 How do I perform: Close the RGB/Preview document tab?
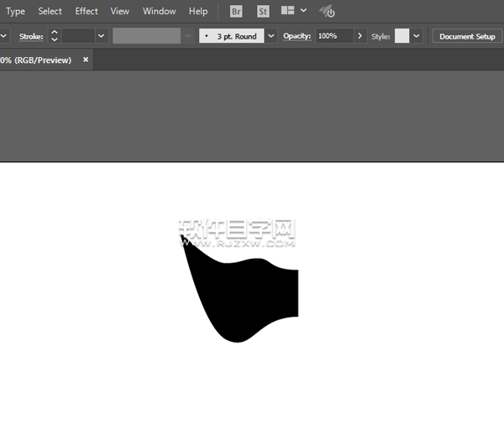coord(86,60)
